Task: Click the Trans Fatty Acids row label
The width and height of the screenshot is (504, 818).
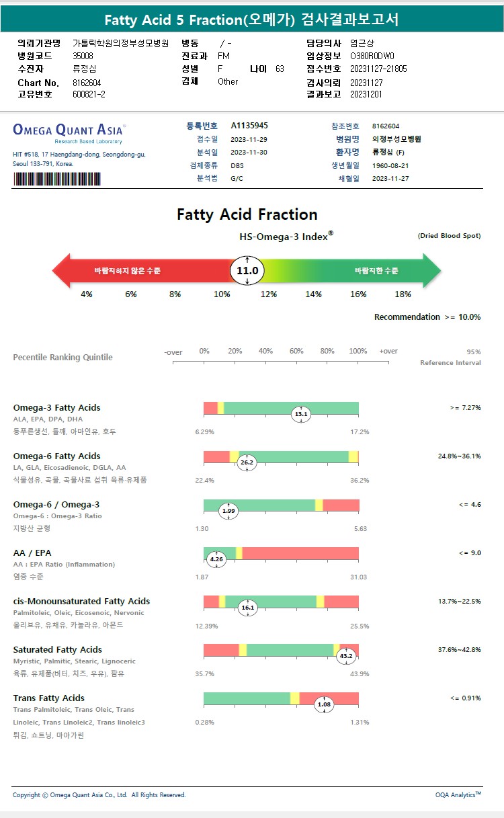Action: click(49, 698)
